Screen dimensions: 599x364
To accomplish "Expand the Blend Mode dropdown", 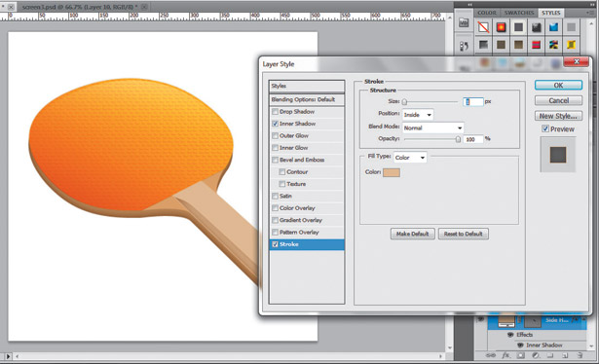I will (x=432, y=127).
